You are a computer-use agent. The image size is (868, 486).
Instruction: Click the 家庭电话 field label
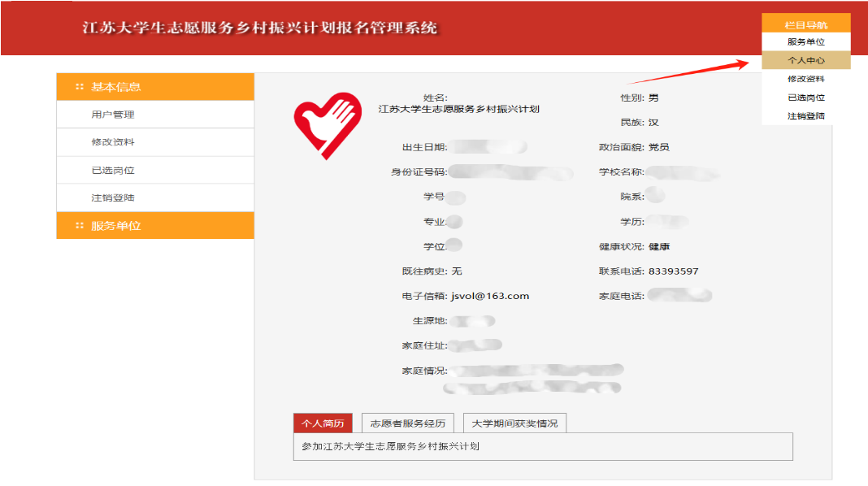pos(621,296)
